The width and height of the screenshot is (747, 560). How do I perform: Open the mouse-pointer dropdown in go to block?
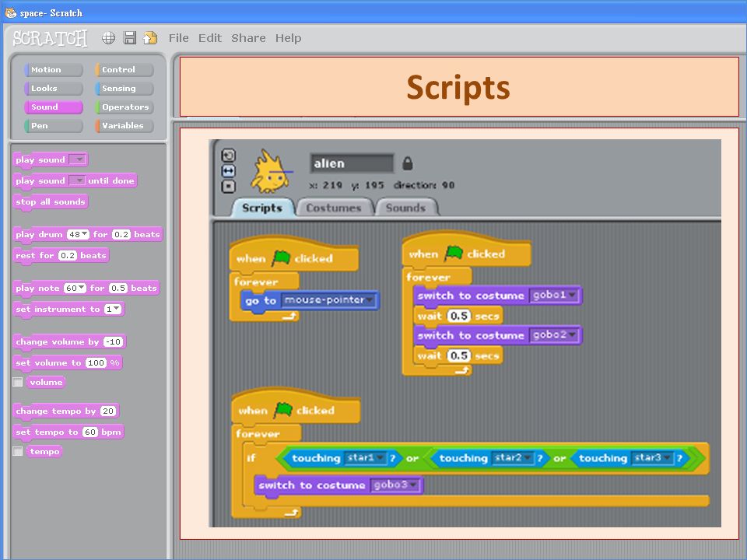pos(328,300)
